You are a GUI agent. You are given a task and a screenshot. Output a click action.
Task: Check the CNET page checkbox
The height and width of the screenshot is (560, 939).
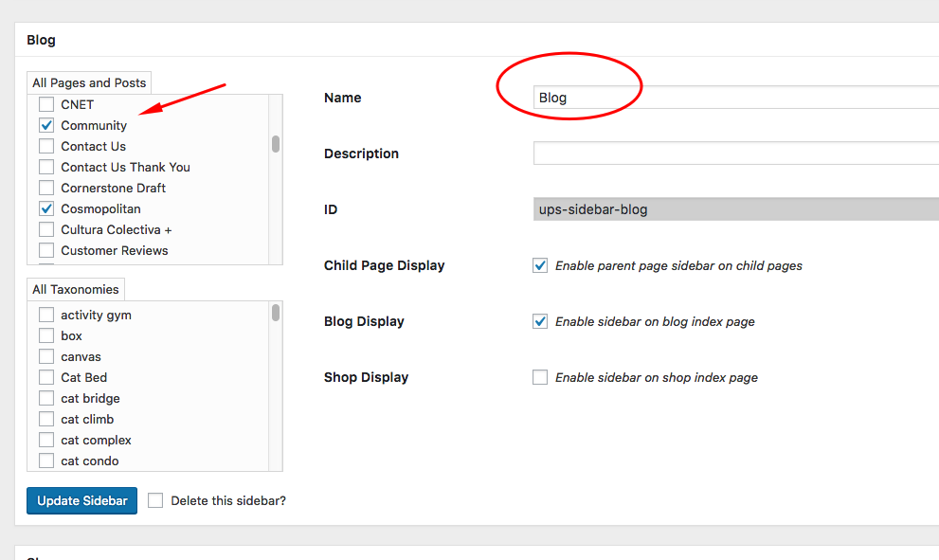click(46, 104)
